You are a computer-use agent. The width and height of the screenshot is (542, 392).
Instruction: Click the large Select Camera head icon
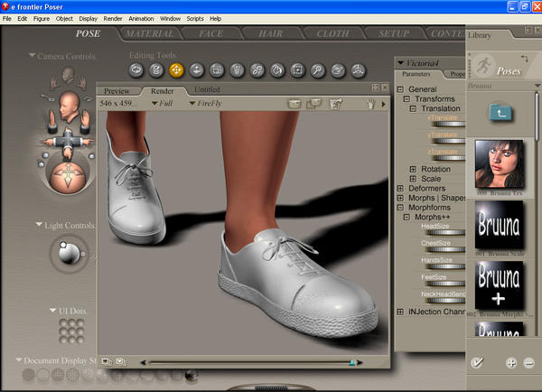(x=70, y=107)
